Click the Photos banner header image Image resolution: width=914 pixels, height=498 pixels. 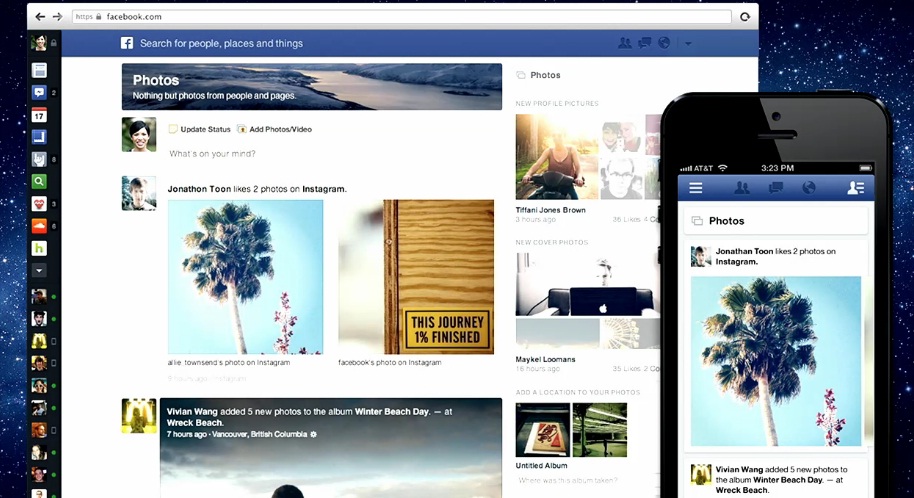click(x=312, y=86)
